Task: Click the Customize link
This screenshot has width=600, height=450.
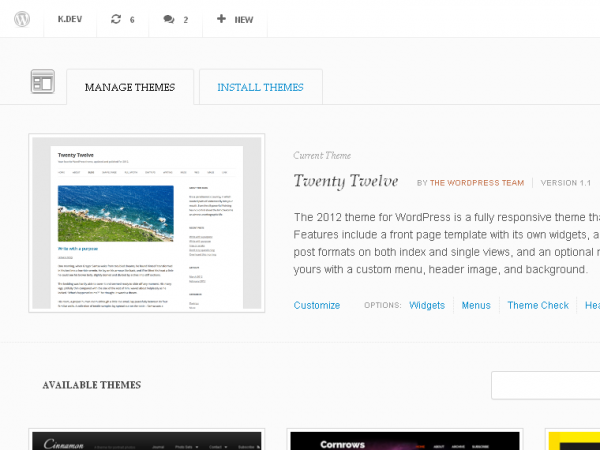Action: (317, 305)
